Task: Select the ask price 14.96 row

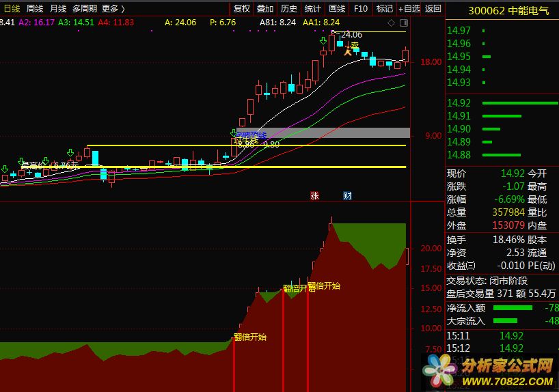Action: [x=502, y=44]
